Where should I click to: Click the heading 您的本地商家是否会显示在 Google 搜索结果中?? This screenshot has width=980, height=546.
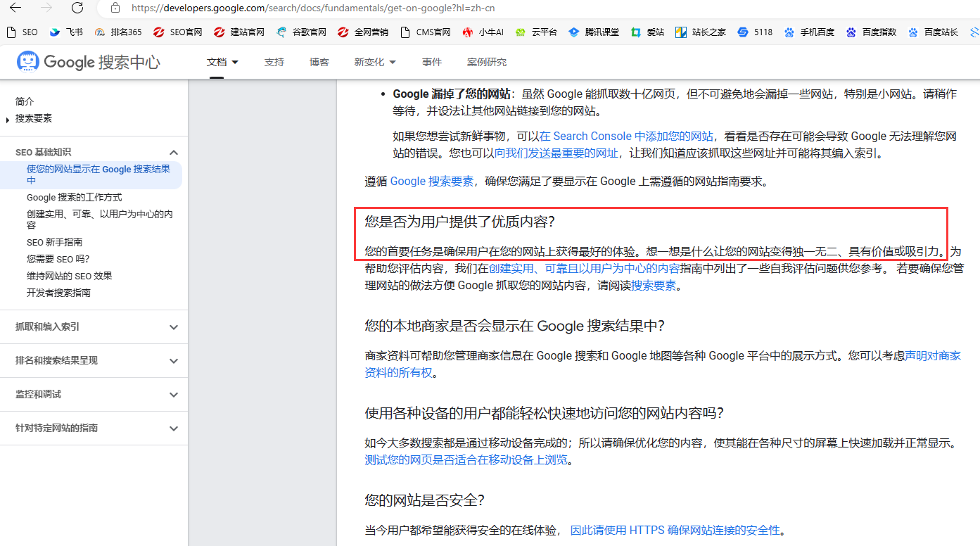click(514, 326)
